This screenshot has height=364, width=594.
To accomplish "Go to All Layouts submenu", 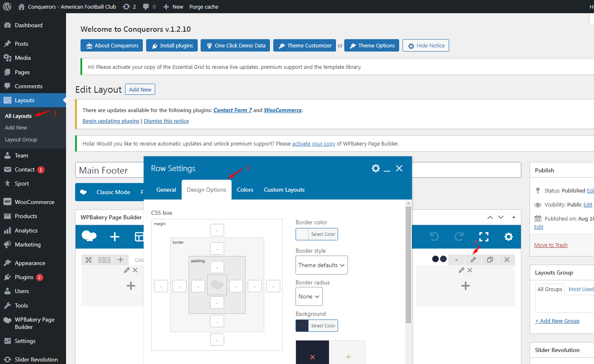I will (x=18, y=116).
